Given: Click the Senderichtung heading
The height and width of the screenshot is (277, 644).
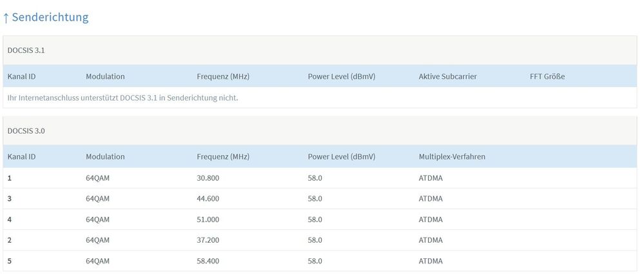Looking at the screenshot, I should coord(50,17).
